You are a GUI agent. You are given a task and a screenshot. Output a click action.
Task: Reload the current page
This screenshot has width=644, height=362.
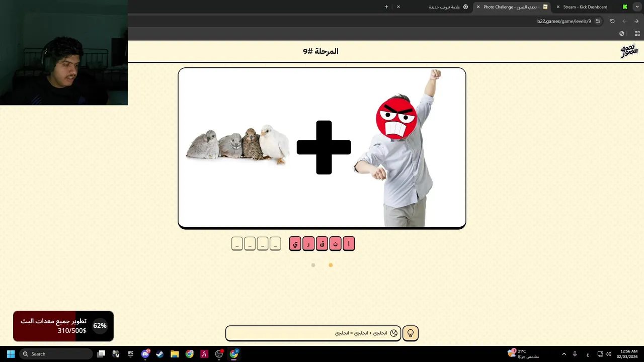click(612, 21)
